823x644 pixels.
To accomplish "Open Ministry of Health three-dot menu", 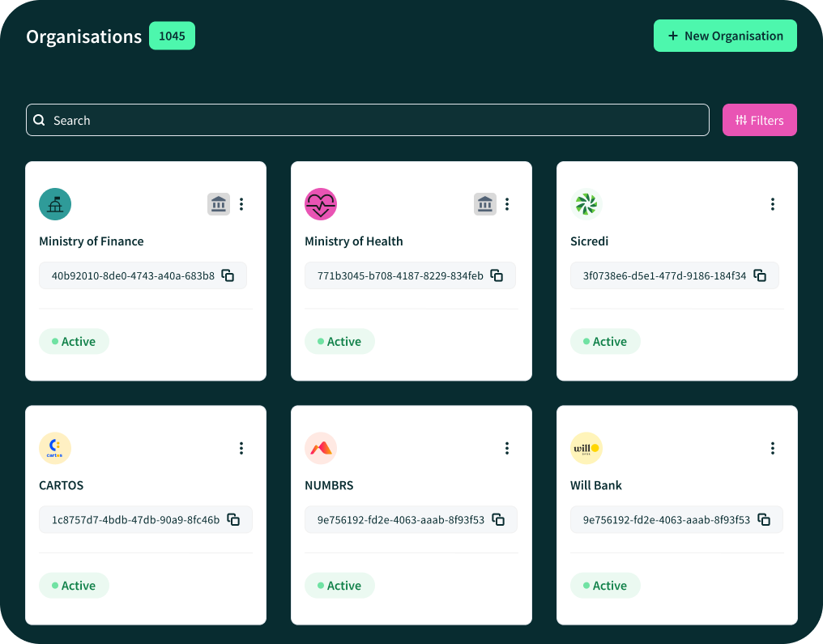I will coord(507,204).
